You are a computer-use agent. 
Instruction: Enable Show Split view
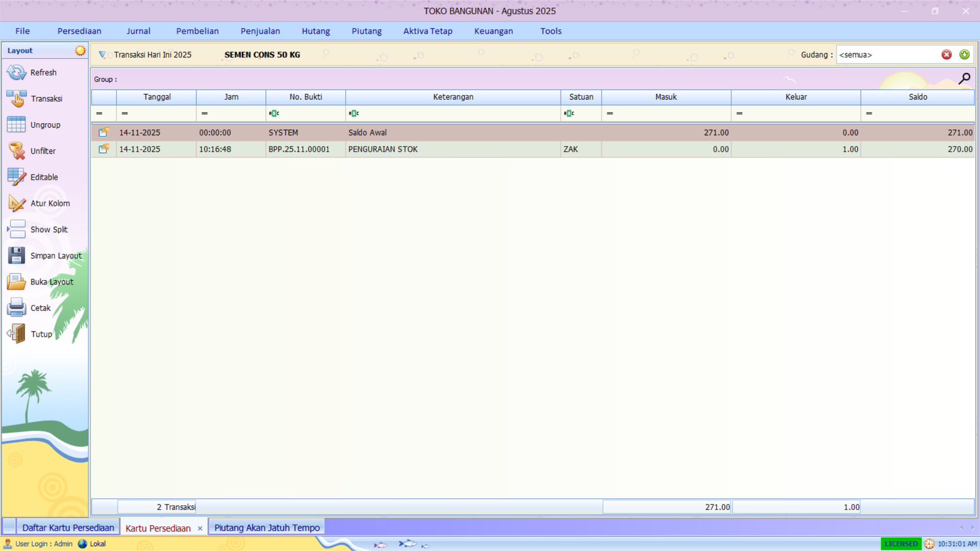[16, 229]
